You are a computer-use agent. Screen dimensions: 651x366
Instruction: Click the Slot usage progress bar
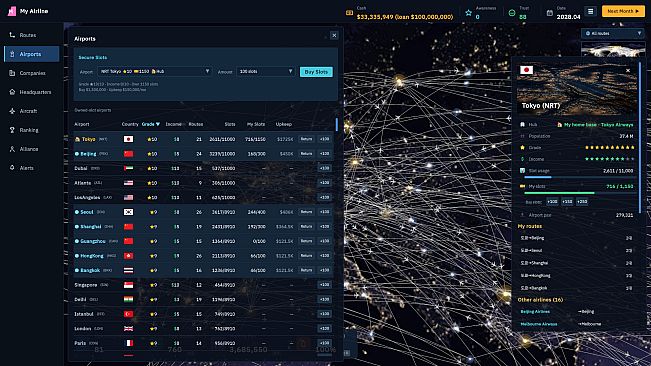coord(579,177)
